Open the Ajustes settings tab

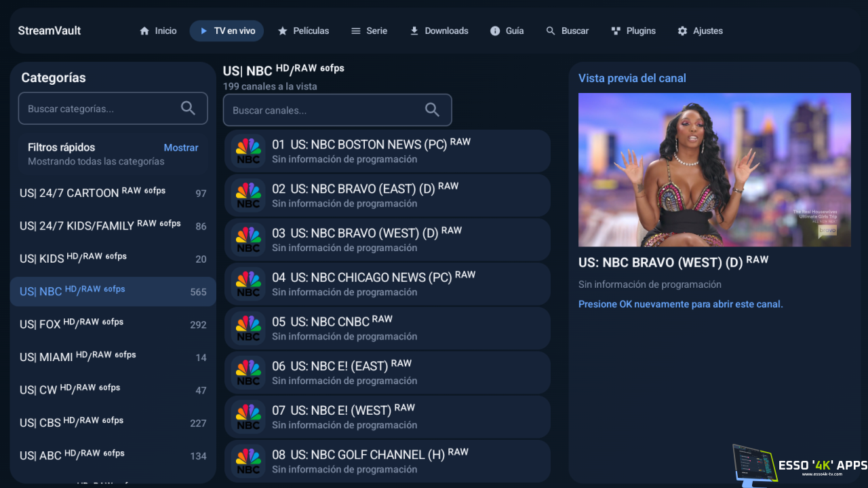tap(700, 31)
